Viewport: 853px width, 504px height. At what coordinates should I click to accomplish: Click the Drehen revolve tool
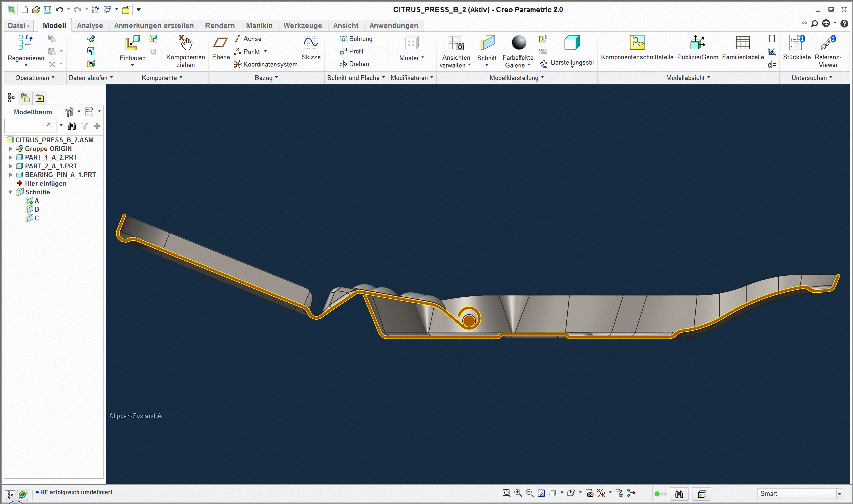click(x=354, y=64)
